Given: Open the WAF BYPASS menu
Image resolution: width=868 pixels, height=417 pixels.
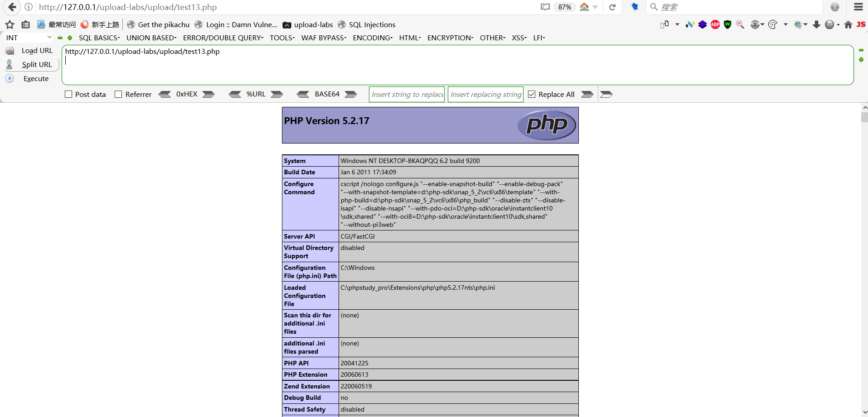Looking at the screenshot, I should click(x=324, y=38).
